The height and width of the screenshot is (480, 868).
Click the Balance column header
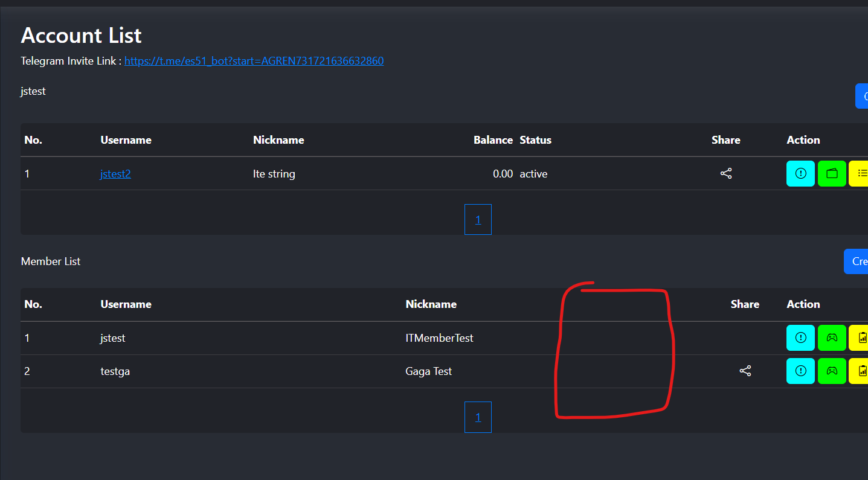(x=493, y=140)
